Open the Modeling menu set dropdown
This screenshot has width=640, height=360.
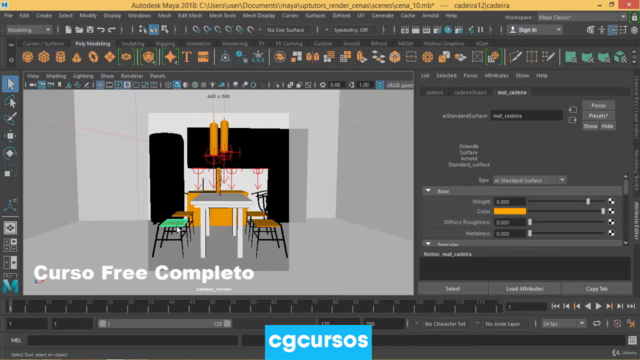tap(29, 30)
